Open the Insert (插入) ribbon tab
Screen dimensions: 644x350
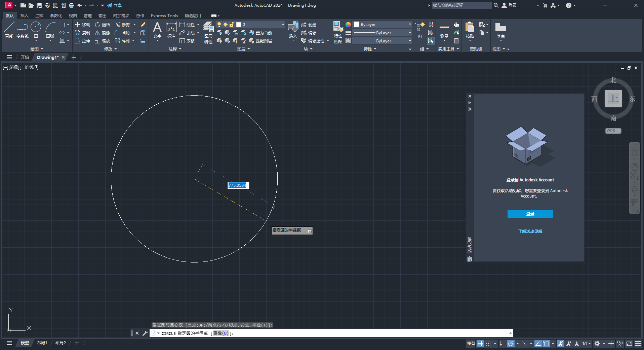pos(24,16)
